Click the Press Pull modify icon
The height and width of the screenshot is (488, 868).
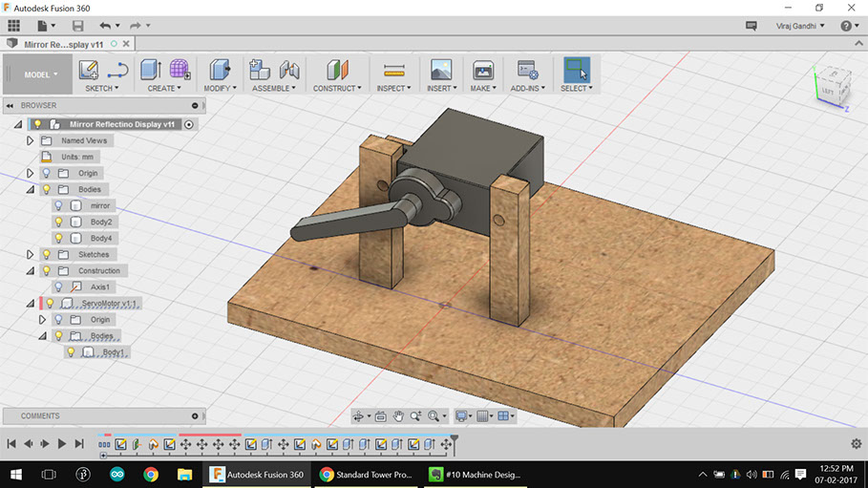pos(220,70)
